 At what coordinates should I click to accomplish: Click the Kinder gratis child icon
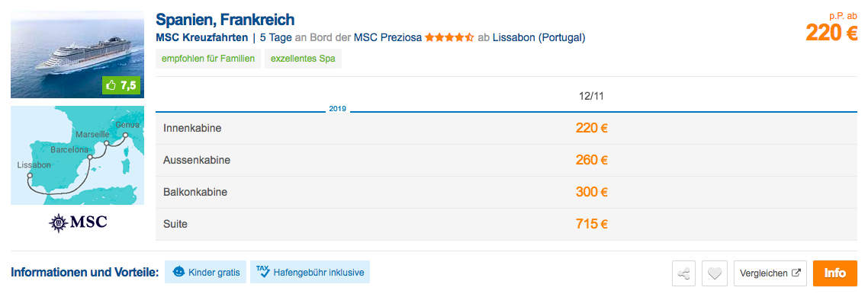pyautogui.click(x=178, y=272)
